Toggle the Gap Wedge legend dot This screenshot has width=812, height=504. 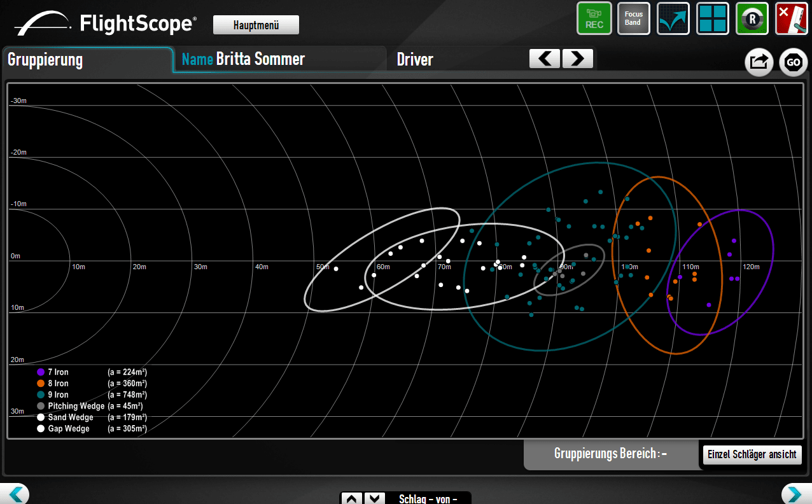coord(41,429)
